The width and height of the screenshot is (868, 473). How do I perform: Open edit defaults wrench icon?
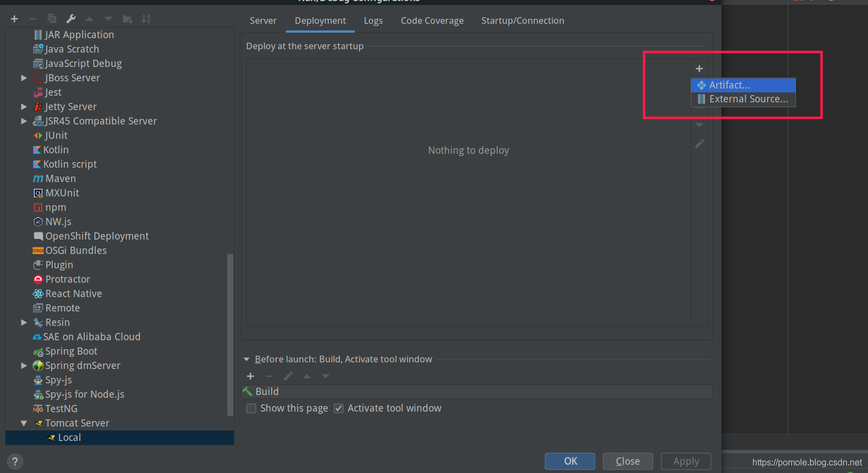tap(71, 19)
